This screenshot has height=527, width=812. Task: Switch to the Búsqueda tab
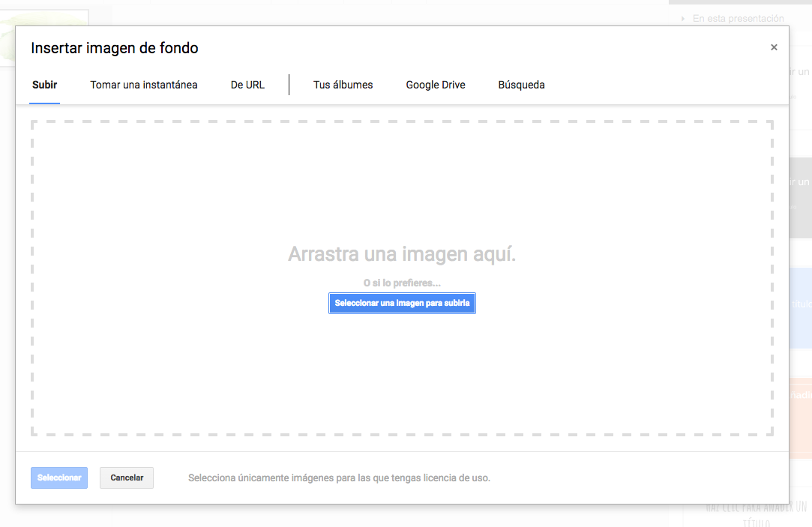(x=521, y=85)
